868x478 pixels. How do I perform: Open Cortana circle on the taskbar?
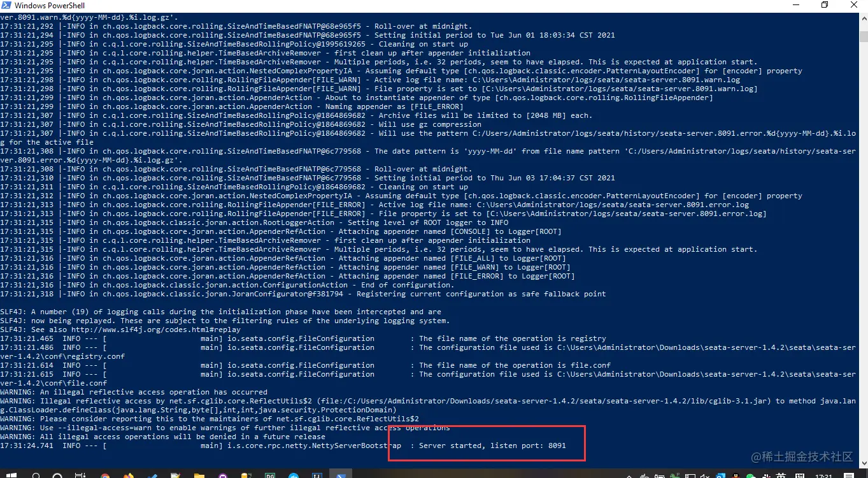[57, 475]
